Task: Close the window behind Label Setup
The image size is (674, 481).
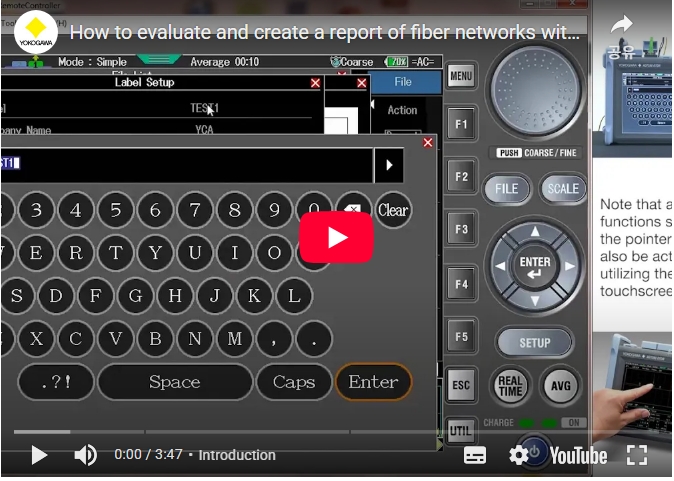Action: click(x=362, y=83)
